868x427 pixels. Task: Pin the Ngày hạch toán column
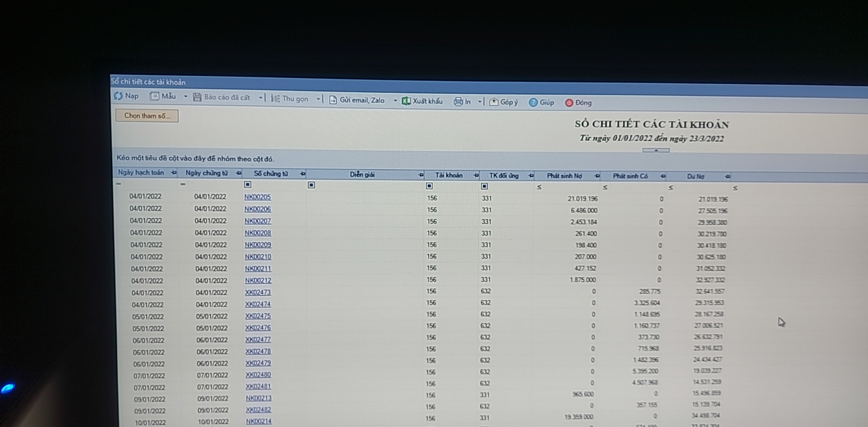tap(173, 173)
